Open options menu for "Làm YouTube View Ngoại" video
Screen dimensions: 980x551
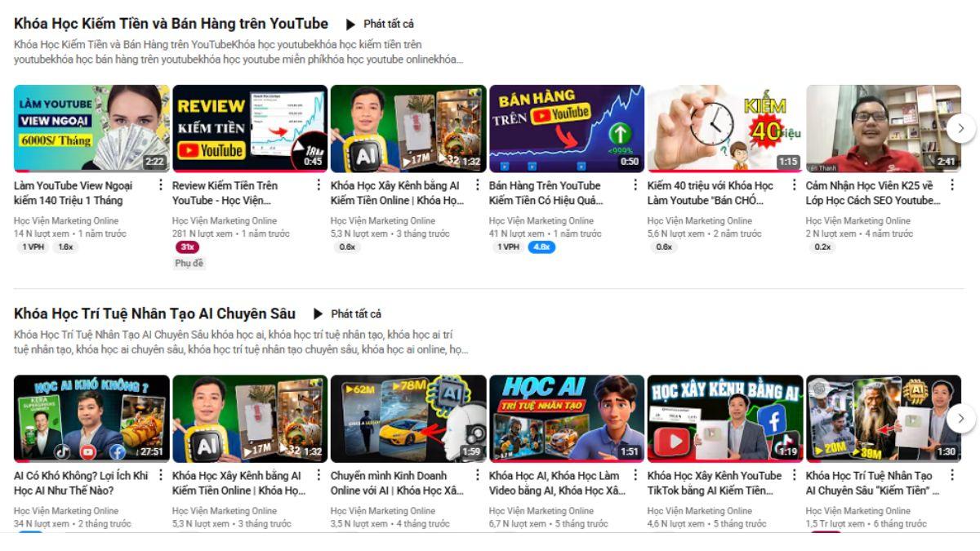160,185
